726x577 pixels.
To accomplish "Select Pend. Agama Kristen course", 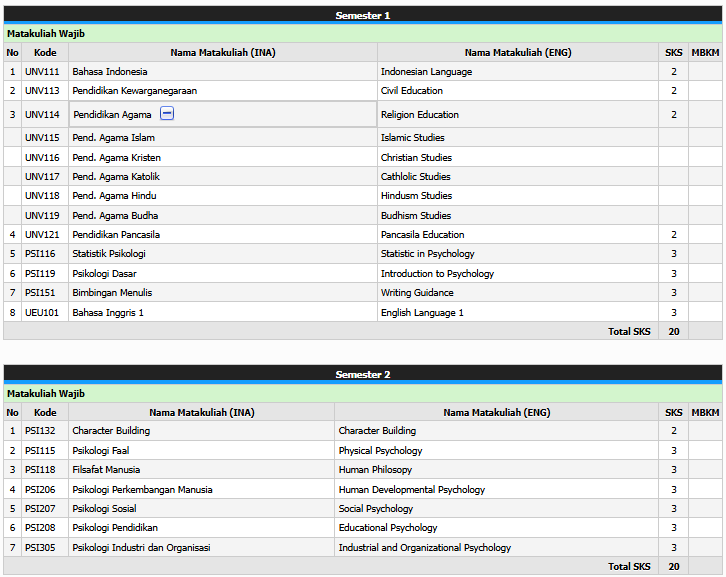I will pos(116,158).
